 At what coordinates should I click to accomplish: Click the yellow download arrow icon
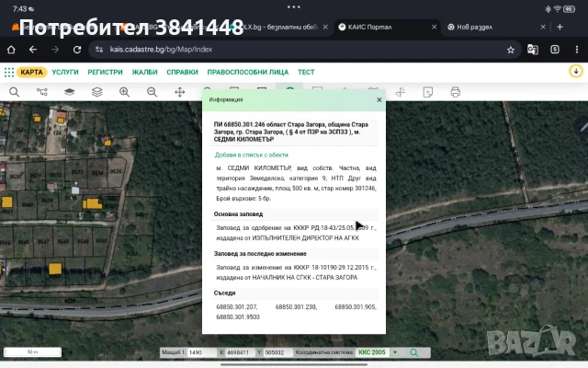click(x=575, y=72)
